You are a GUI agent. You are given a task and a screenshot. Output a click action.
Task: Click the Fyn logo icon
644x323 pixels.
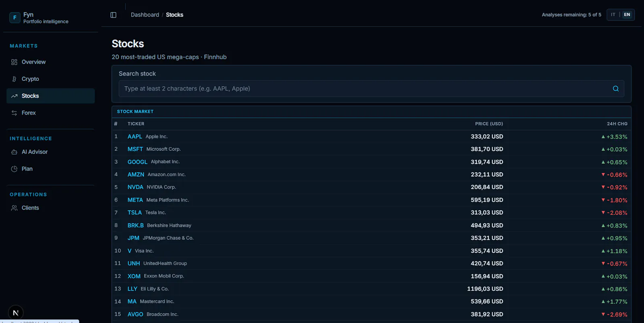pos(15,18)
